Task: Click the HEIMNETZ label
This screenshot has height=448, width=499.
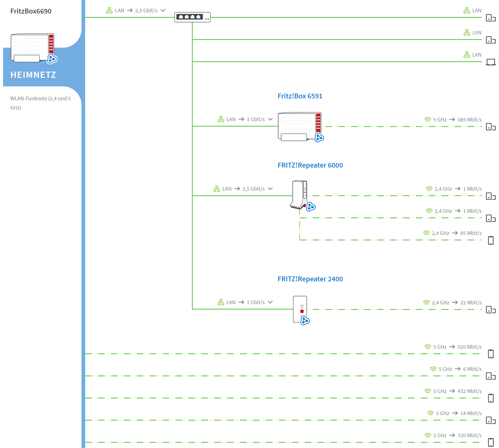Action: pyautogui.click(x=33, y=75)
